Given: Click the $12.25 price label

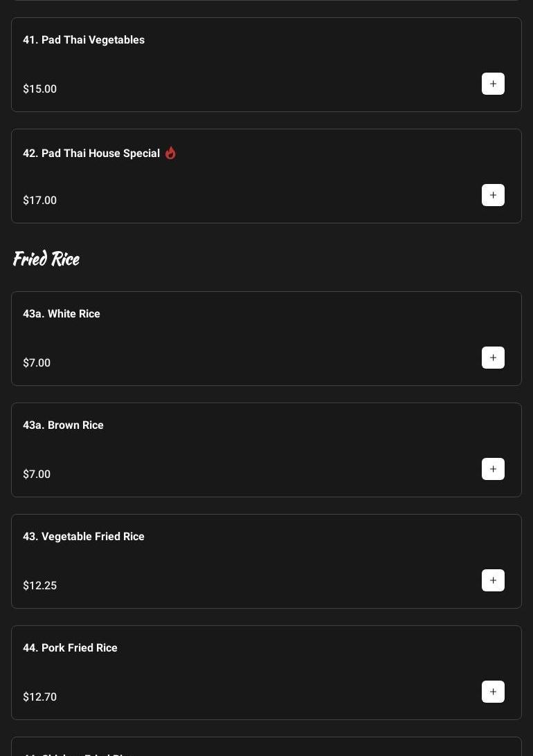Looking at the screenshot, I should (40, 586).
